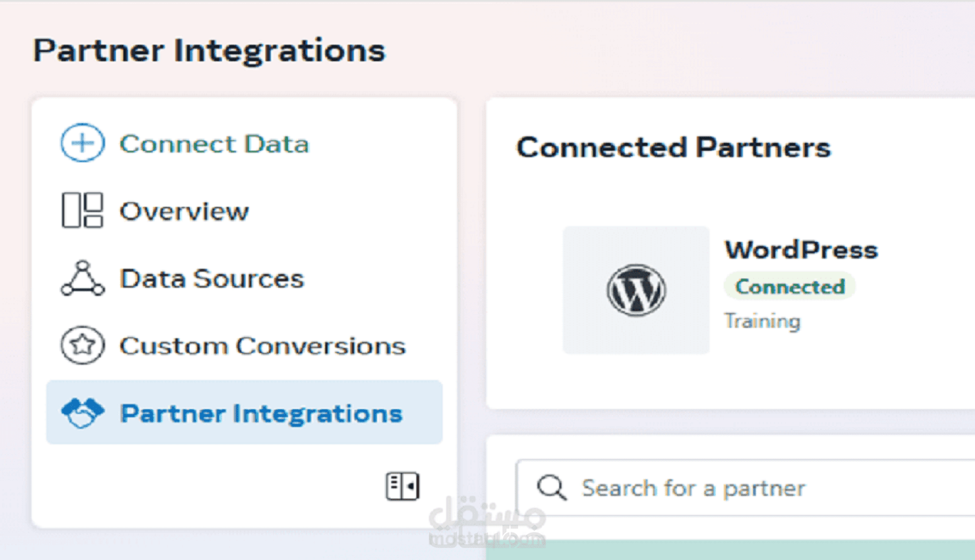Click the Connected Partners heading
Image resolution: width=975 pixels, height=560 pixels.
tap(673, 148)
